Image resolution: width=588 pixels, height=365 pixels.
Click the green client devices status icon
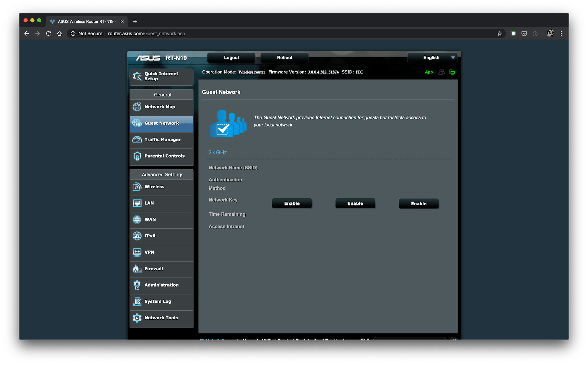(x=452, y=72)
